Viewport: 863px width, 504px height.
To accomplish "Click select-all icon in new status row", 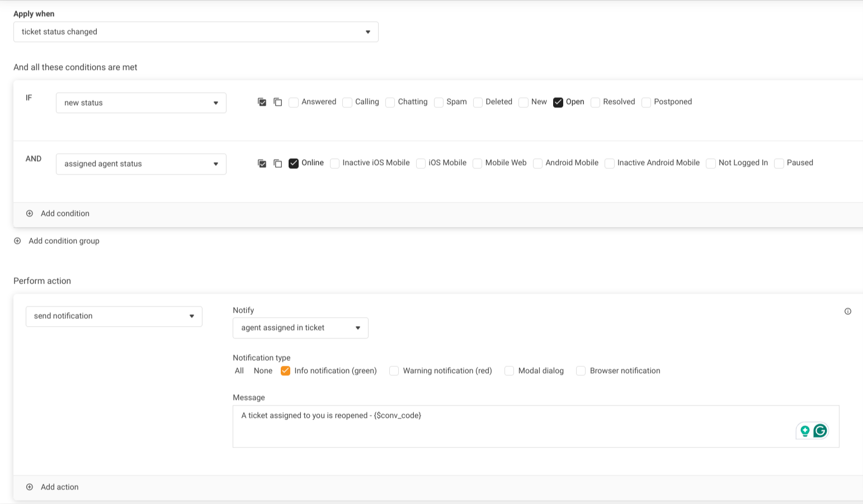I will (262, 102).
